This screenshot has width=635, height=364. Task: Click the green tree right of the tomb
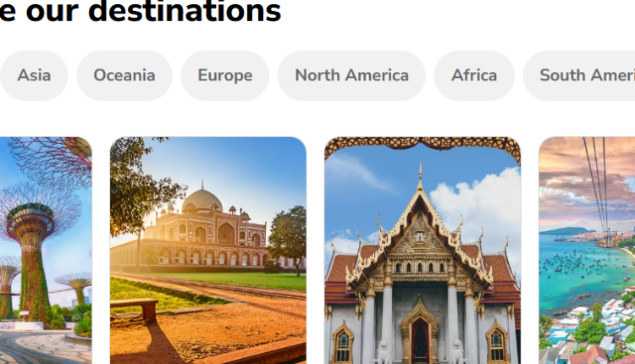coord(289,237)
